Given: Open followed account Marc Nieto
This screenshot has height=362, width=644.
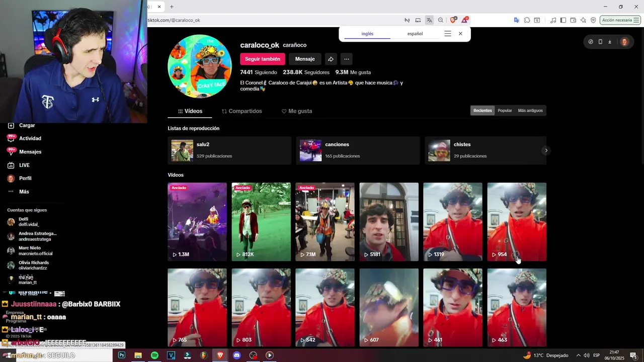Looking at the screenshot, I should tap(31, 250).
